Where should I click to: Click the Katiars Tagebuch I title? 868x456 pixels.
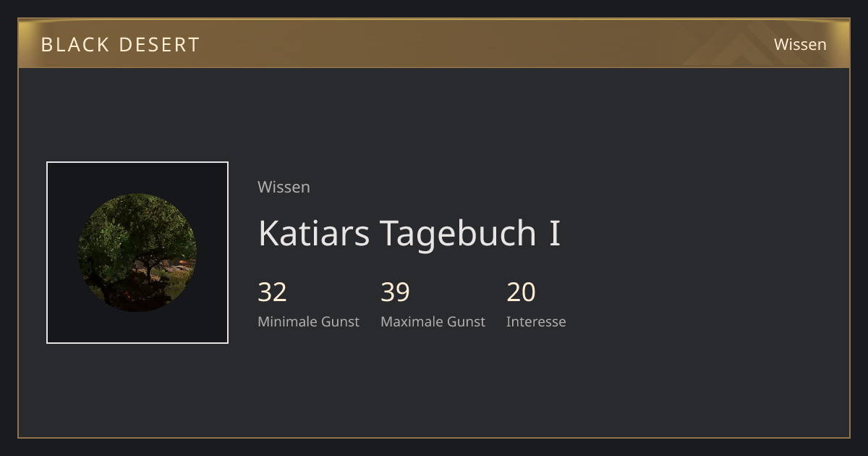(x=409, y=233)
